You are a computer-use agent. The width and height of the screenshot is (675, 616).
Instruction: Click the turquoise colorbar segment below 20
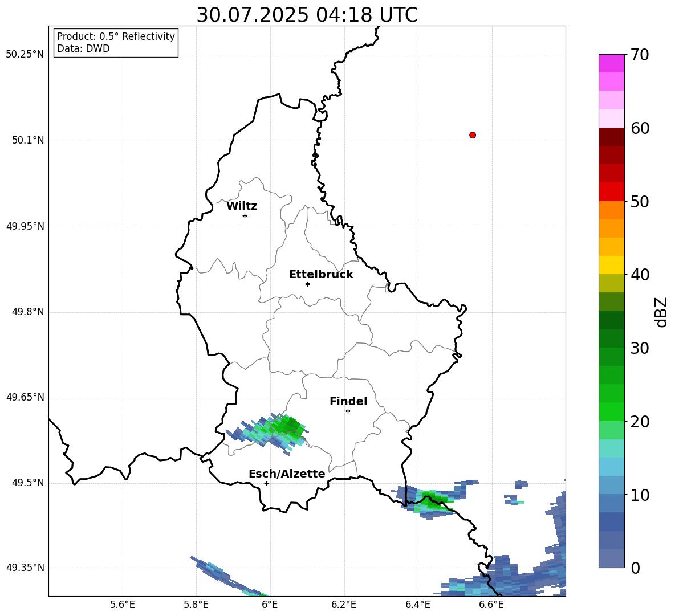[611, 448]
